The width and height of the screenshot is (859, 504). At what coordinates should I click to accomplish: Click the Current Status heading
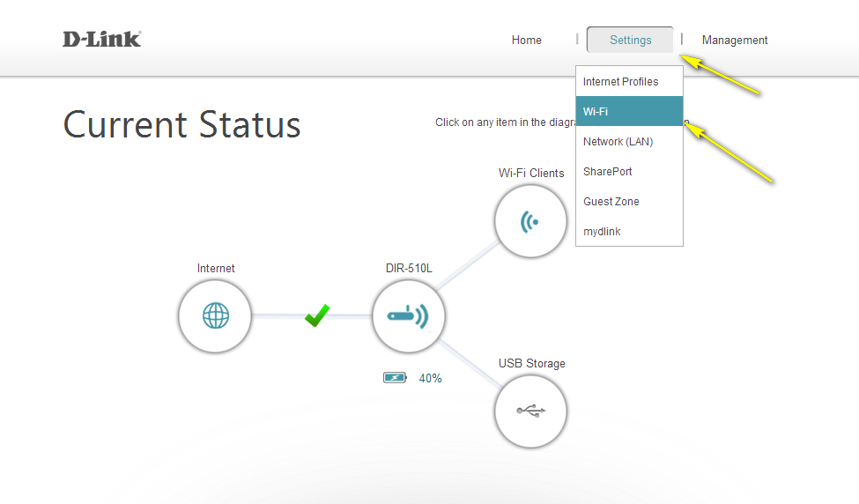(181, 124)
